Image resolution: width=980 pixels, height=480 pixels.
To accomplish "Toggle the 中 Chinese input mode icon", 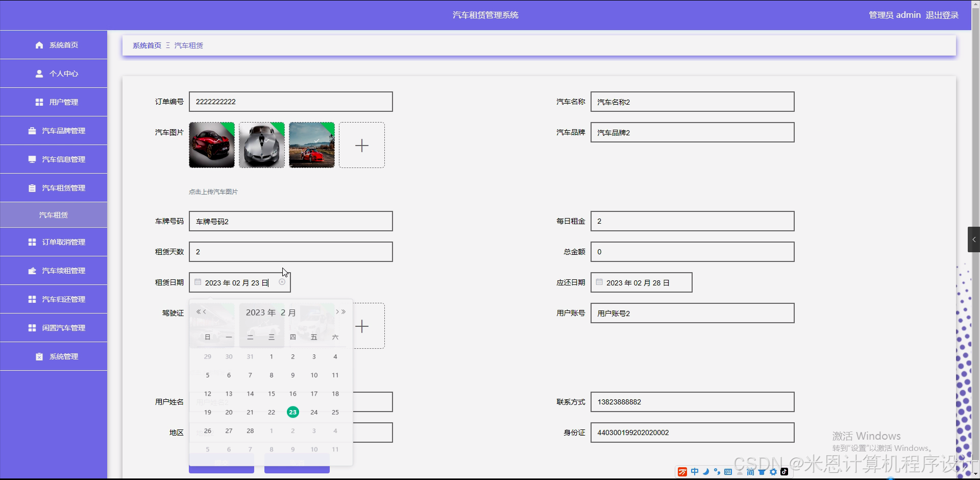I will click(x=695, y=472).
